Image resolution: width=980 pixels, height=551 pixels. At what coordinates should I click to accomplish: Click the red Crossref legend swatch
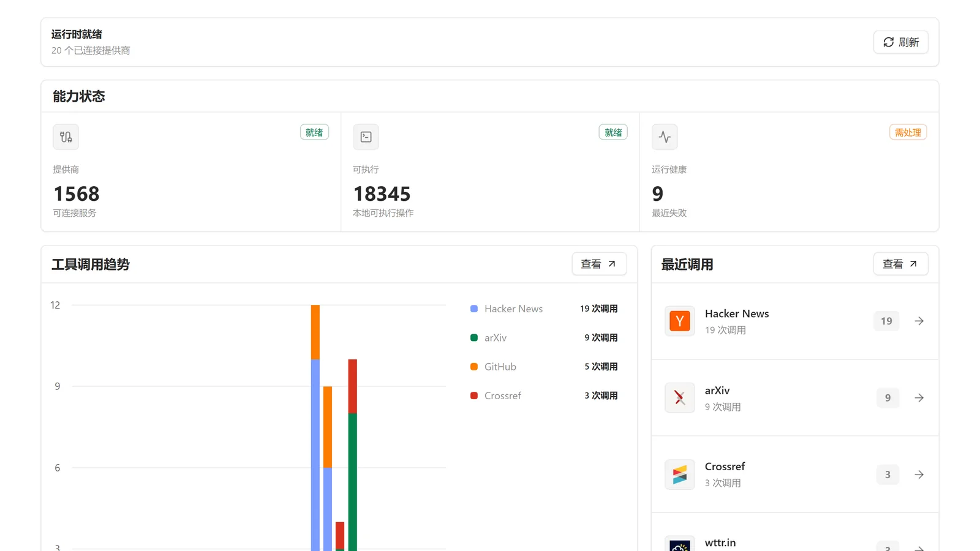click(474, 395)
